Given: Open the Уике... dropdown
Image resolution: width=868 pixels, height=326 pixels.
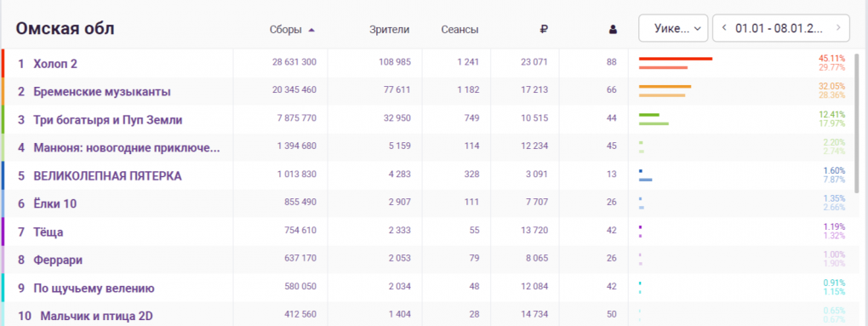Looking at the screenshot, I should pos(673,28).
